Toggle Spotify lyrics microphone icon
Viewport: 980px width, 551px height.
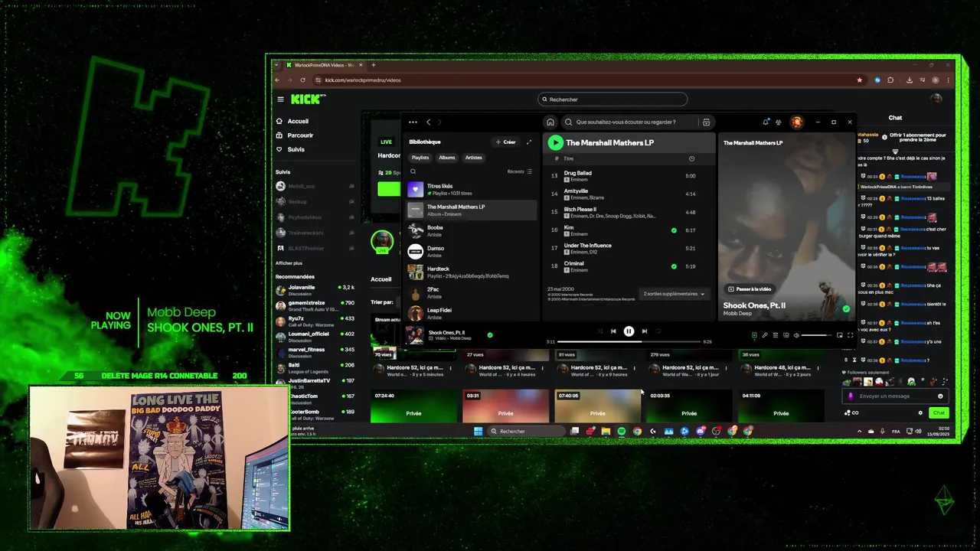[764, 335]
